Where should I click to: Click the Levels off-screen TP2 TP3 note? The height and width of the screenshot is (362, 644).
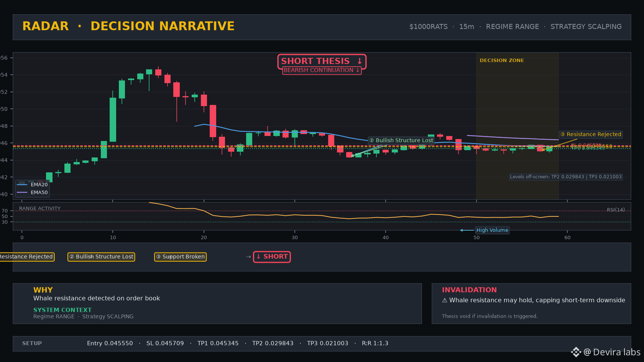(x=566, y=177)
